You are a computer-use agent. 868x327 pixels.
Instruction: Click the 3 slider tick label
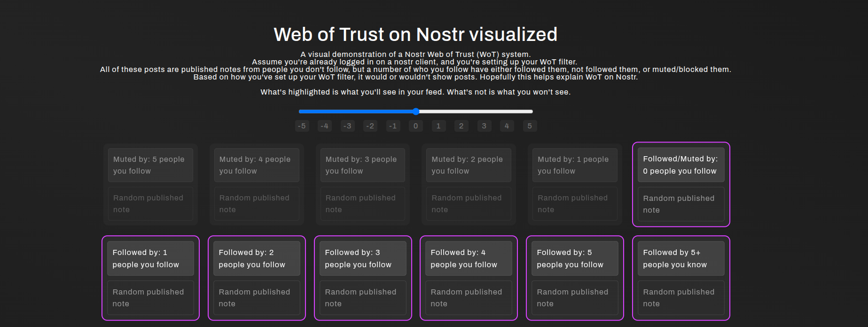(x=484, y=126)
